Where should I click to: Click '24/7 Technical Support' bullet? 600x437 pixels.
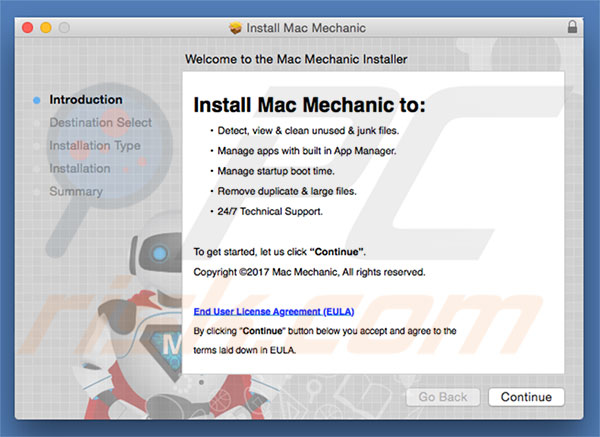tap(270, 212)
